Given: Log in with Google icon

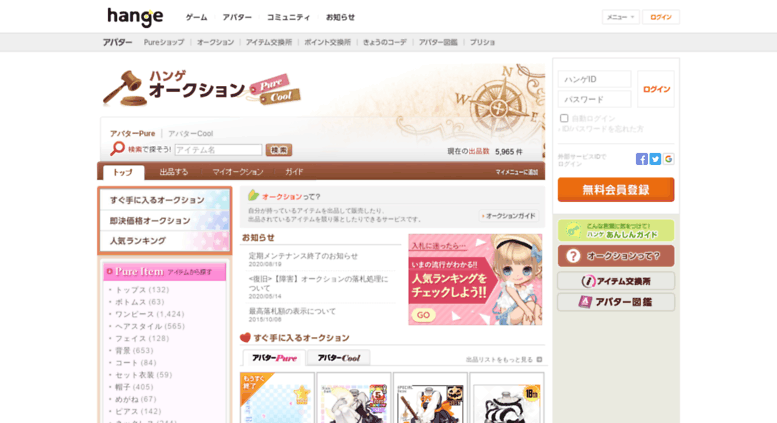Looking at the screenshot, I should click(x=668, y=159).
